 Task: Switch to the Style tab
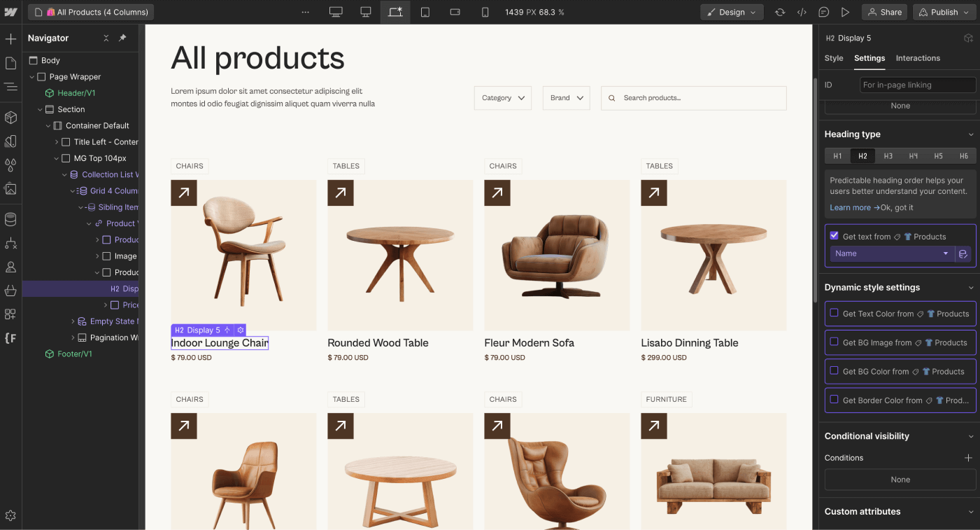coord(834,58)
